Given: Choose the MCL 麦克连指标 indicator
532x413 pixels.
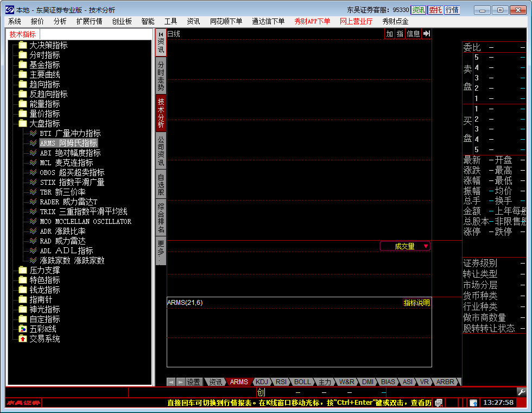Looking at the screenshot, I should click(x=66, y=163).
